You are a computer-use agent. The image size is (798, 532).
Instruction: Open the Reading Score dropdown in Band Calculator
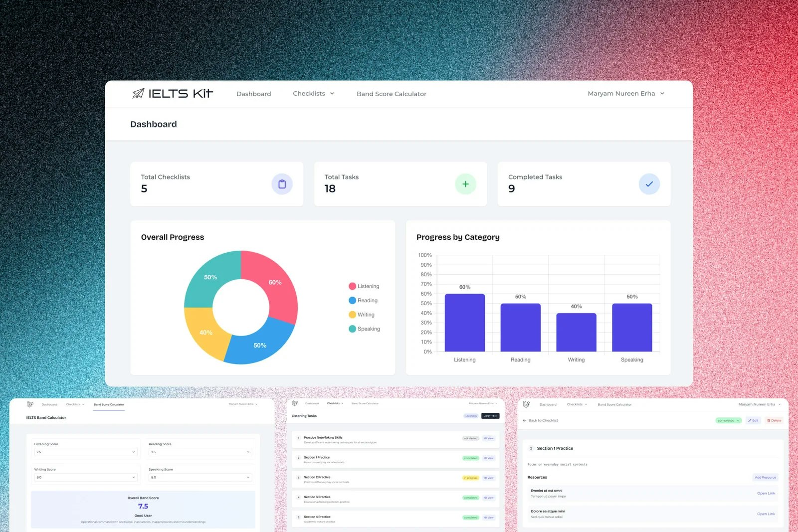click(x=200, y=452)
